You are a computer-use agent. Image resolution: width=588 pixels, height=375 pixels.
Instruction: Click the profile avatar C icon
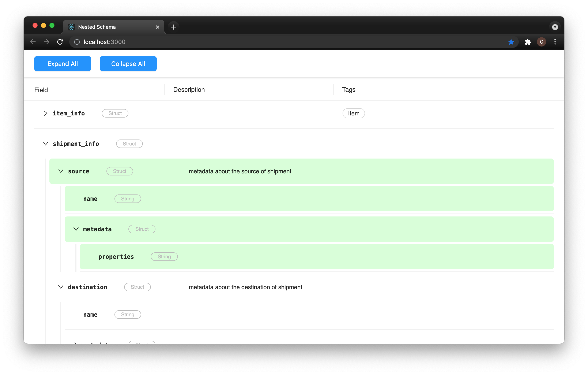(x=541, y=42)
